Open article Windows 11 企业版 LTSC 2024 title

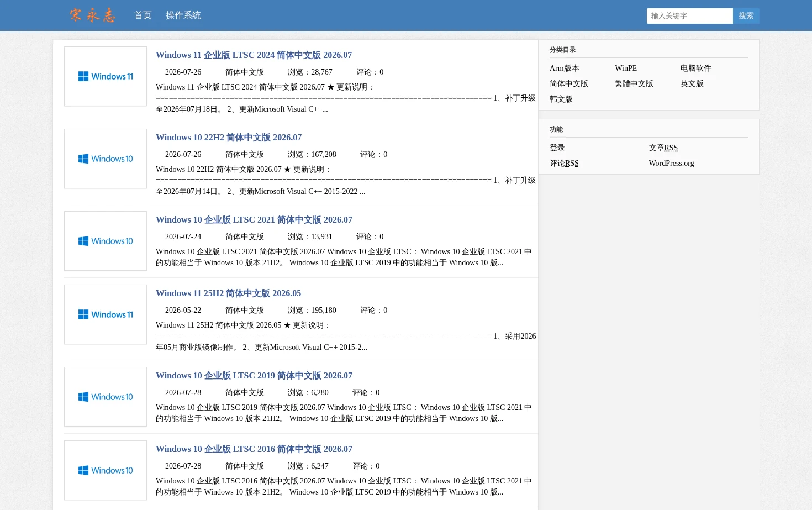(254, 55)
